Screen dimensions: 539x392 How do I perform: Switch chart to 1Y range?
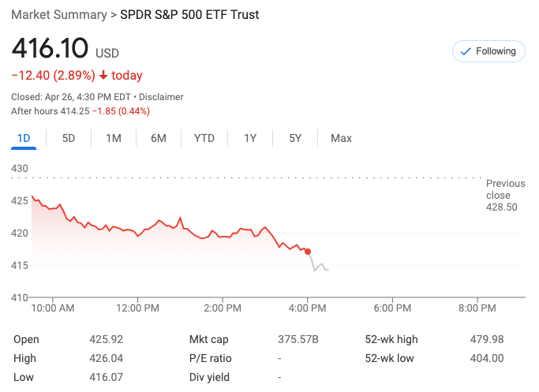tap(250, 138)
